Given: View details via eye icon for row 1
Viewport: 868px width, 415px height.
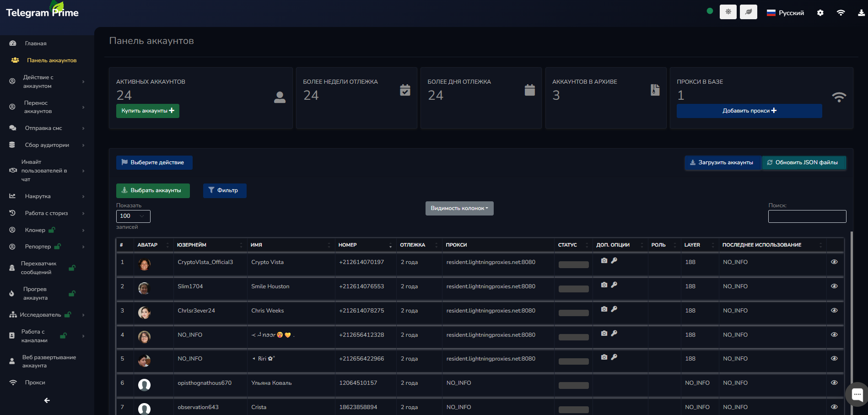Looking at the screenshot, I should (x=834, y=262).
